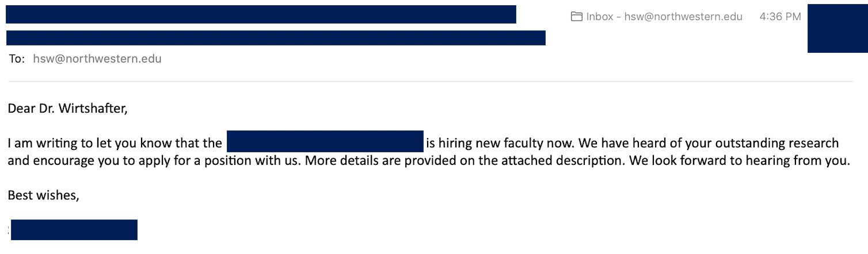The image size is (868, 254).
Task: Open the Inbox - hsw@northwestern.edu mailbox label
Action: click(664, 17)
